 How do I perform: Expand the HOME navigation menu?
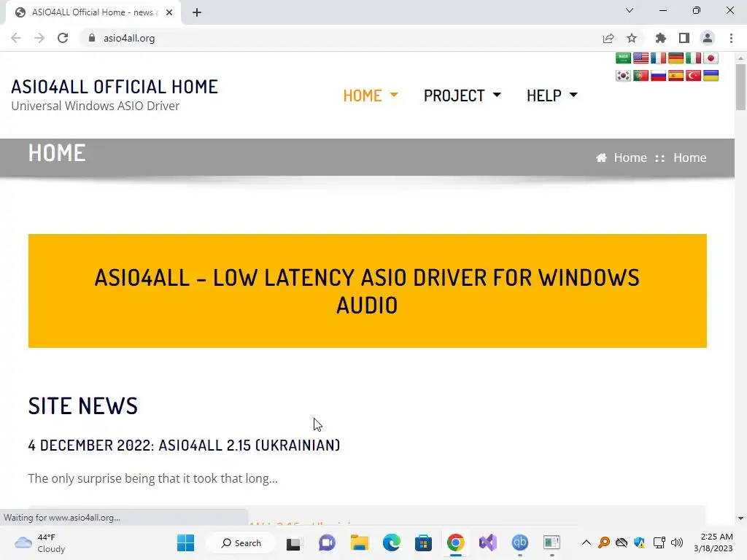(371, 96)
